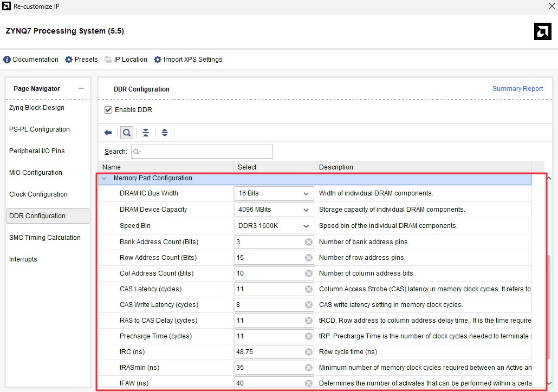Collapse the Memory Part Configuration section
This screenshot has width=558, height=392.
[x=104, y=178]
